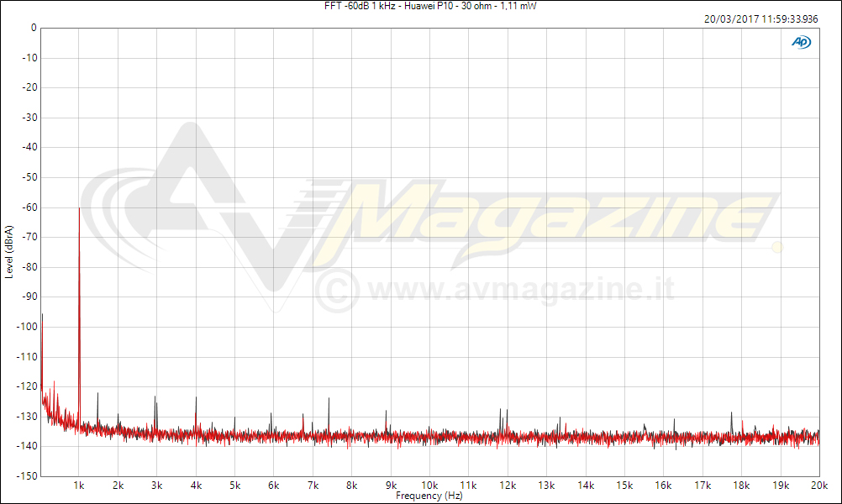Click the '-100' tick on the level axis
Image resolution: width=842 pixels, height=504 pixels.
pyautogui.click(x=26, y=327)
